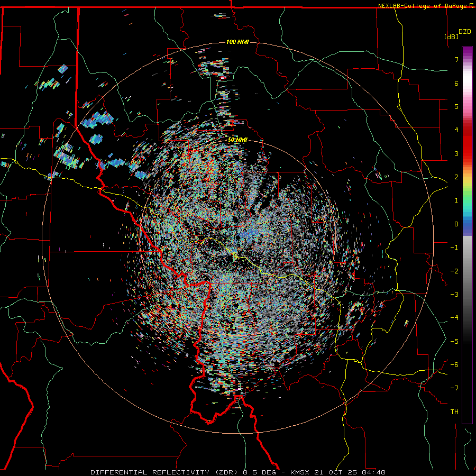
Task: Select the 6 value on color scale
Action: tap(456, 83)
